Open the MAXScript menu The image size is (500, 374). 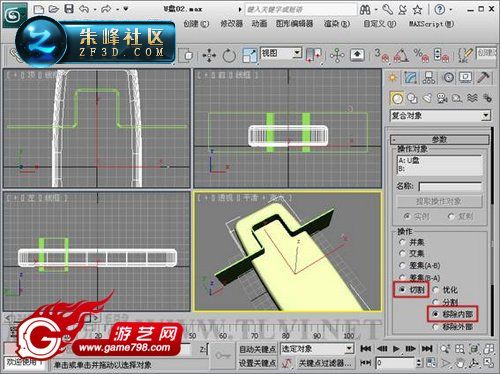click(x=431, y=24)
